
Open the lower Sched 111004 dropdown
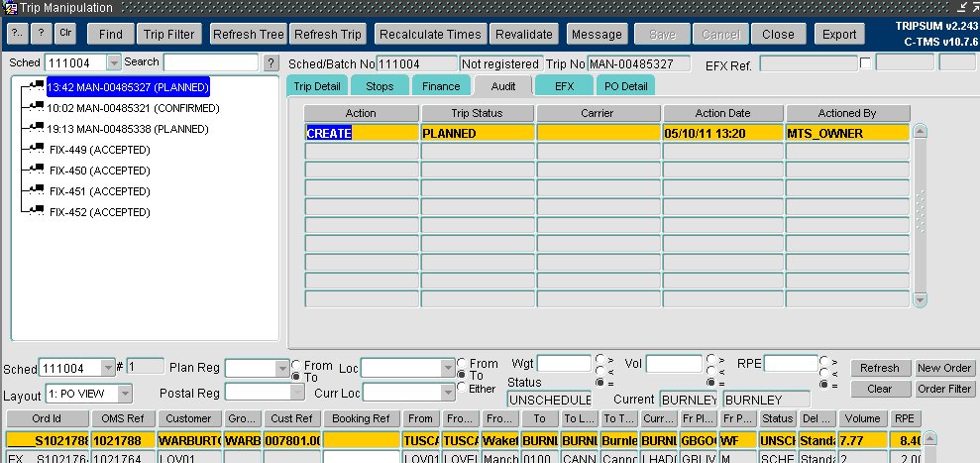pyautogui.click(x=108, y=368)
